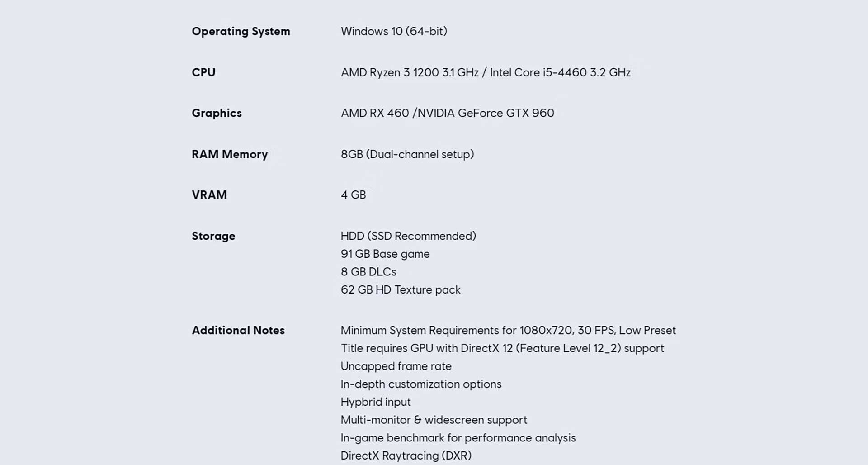Viewport: 868px width, 465px height.
Task: Click the DirectX 12 Feature Level requirement line
Action: coord(502,348)
